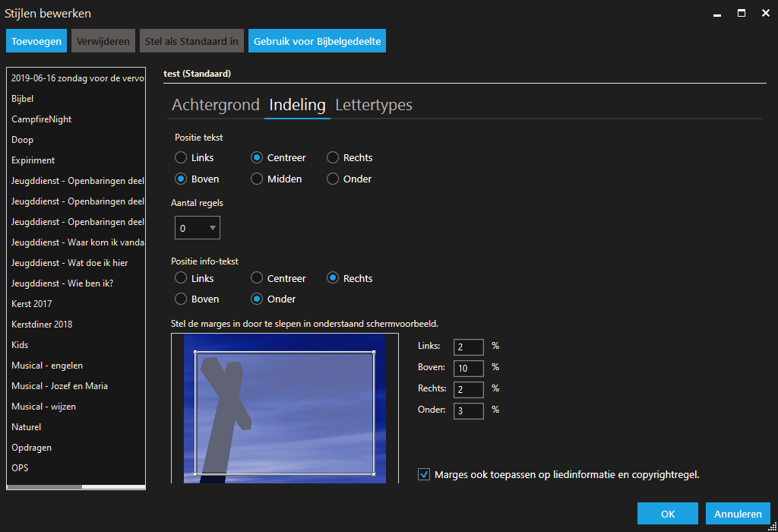Click the Annuleren button
Viewport: 778px width, 532px height.
point(738,514)
